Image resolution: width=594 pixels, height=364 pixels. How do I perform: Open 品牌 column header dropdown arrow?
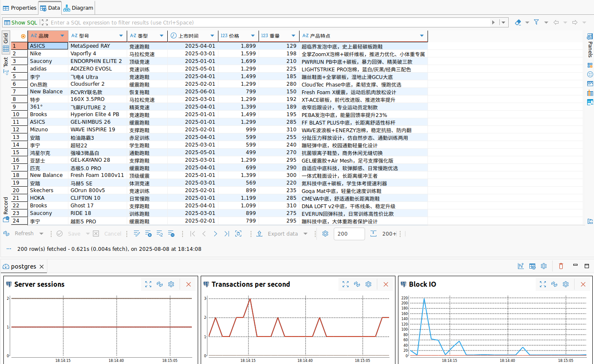[x=63, y=36]
